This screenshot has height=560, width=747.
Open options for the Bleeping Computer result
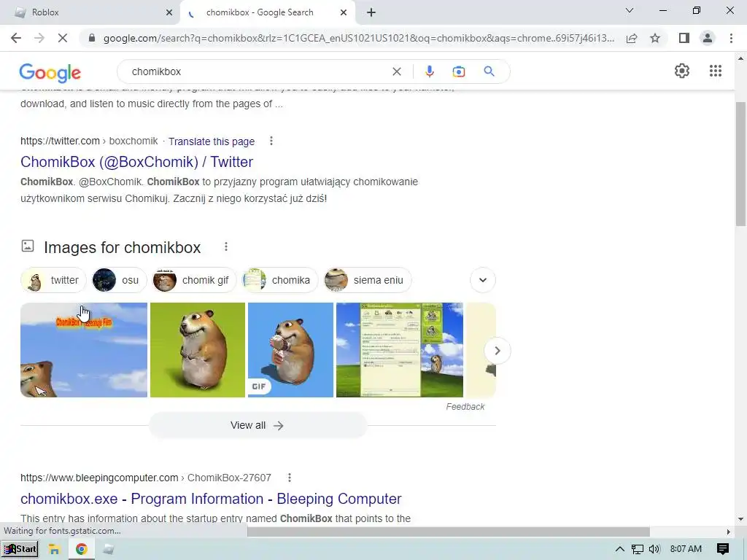coord(289,478)
